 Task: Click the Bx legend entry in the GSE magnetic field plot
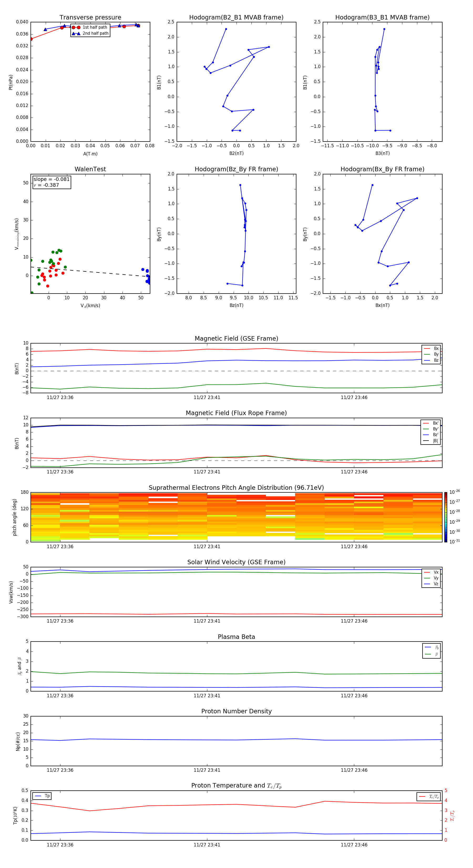431,349
